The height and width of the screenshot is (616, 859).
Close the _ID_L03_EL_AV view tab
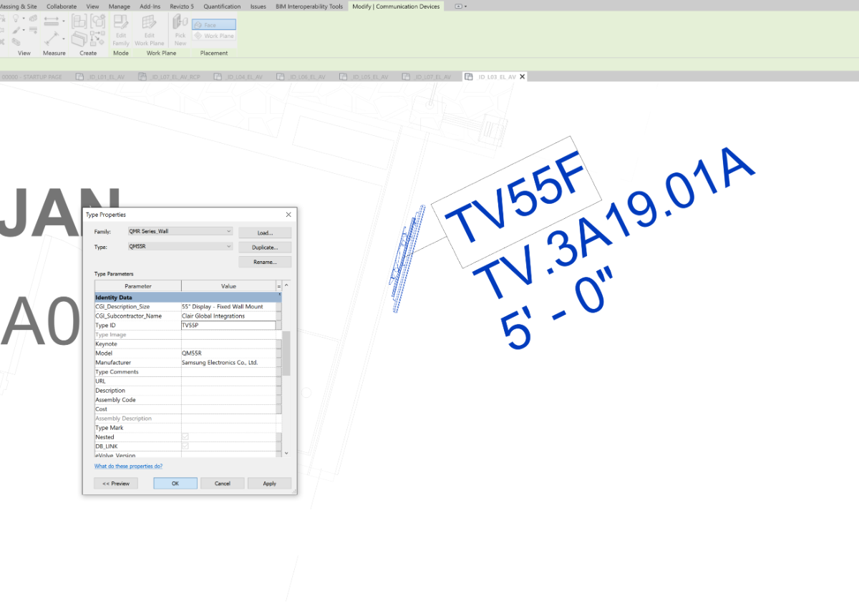pos(523,77)
